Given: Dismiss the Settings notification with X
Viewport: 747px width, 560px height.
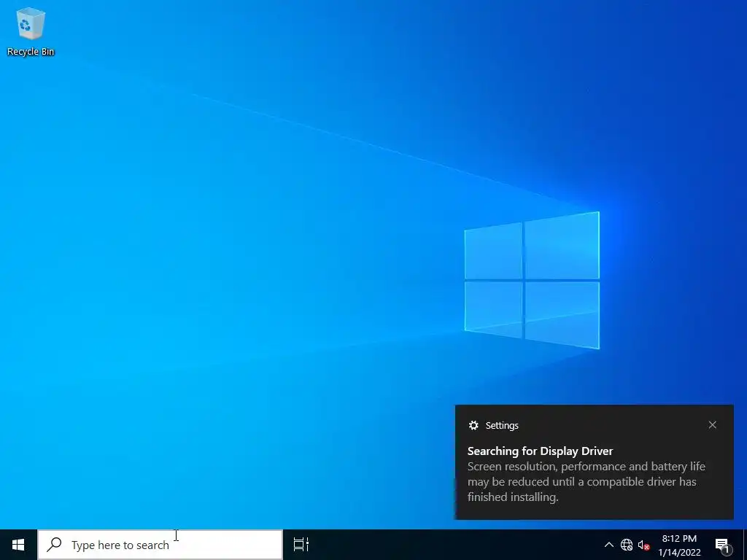Looking at the screenshot, I should [x=712, y=425].
